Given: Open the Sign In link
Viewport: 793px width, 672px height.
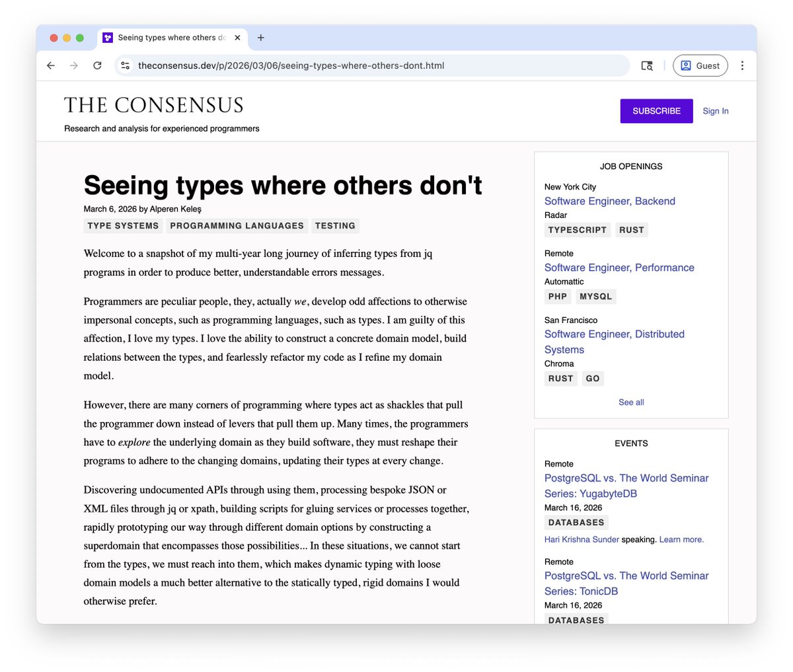Looking at the screenshot, I should pyautogui.click(x=716, y=111).
